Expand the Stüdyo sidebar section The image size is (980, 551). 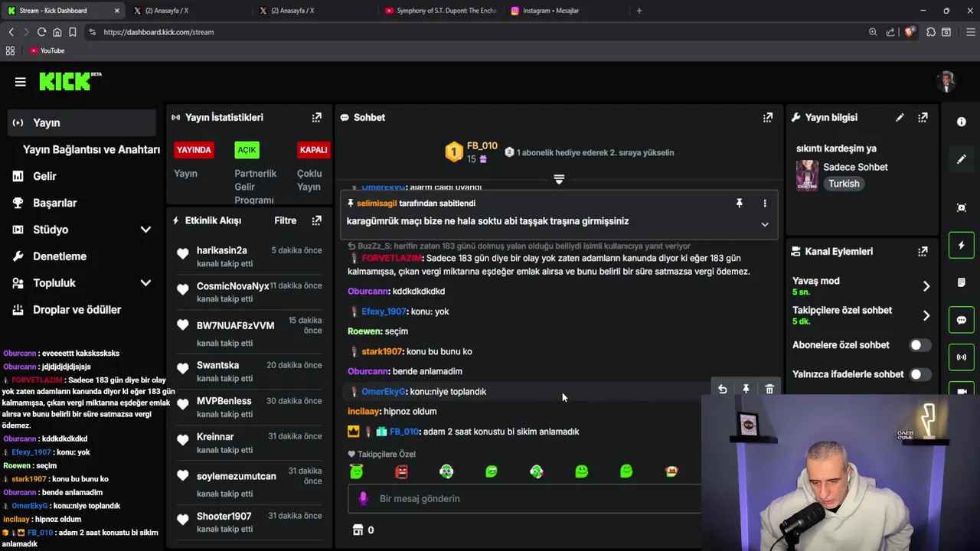coord(145,230)
